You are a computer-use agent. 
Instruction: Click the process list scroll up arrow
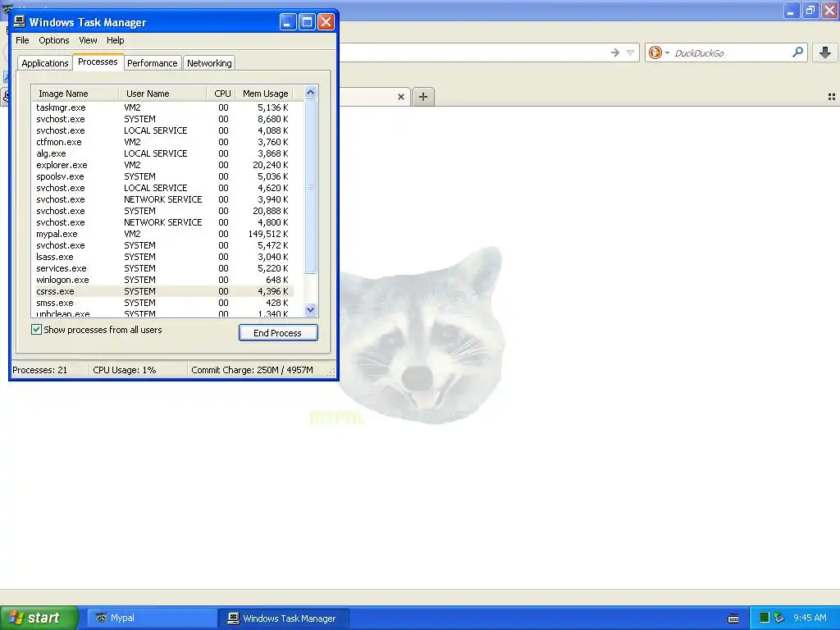(x=310, y=93)
